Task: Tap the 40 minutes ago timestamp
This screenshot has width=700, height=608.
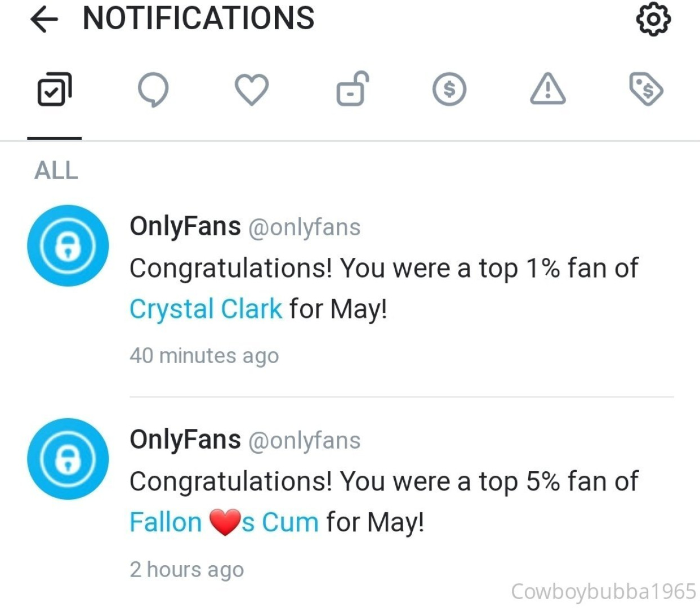Action: (x=204, y=356)
